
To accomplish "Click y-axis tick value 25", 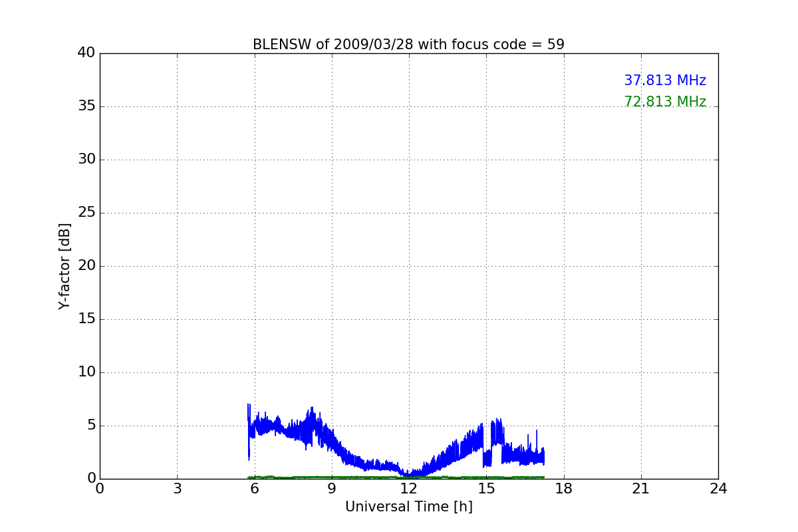I will [x=86, y=213].
